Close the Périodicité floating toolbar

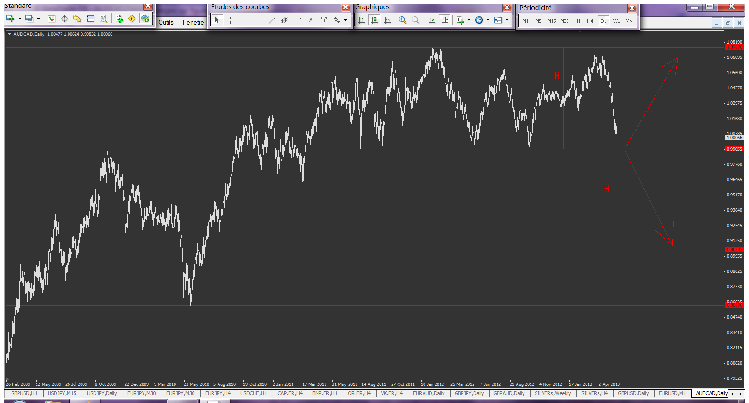pyautogui.click(x=632, y=8)
